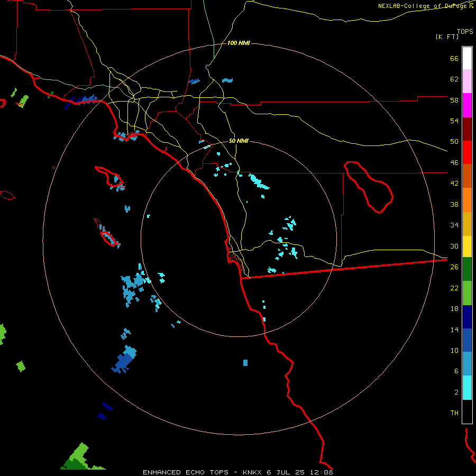
Task: Click the TOPS legend title
Action: coord(465,31)
